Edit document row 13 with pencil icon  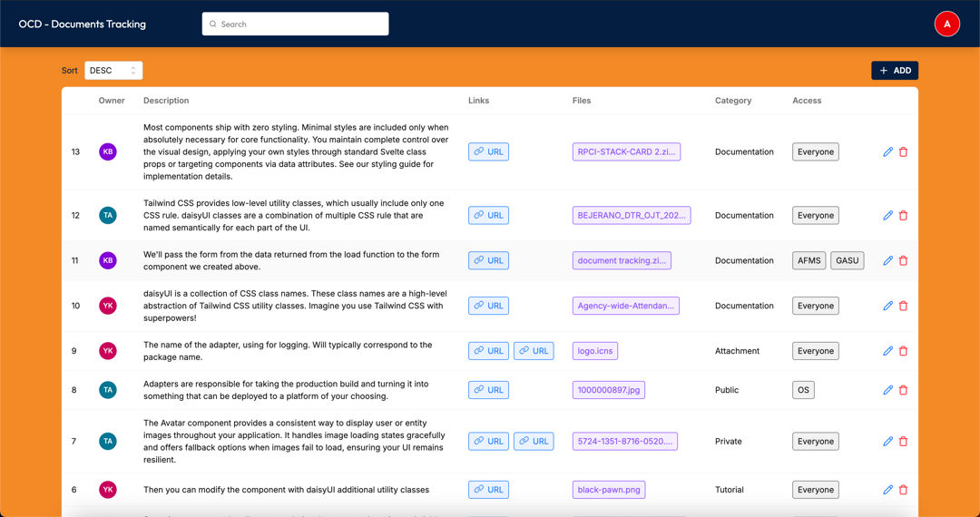tap(887, 151)
